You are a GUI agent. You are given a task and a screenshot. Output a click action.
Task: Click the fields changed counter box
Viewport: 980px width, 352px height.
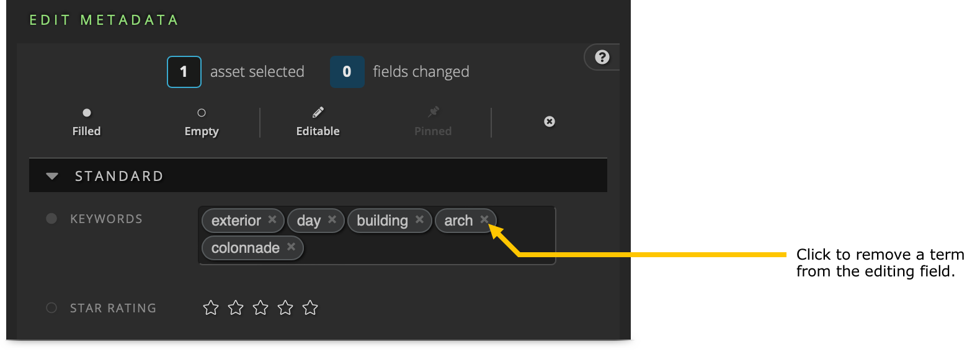click(x=347, y=72)
